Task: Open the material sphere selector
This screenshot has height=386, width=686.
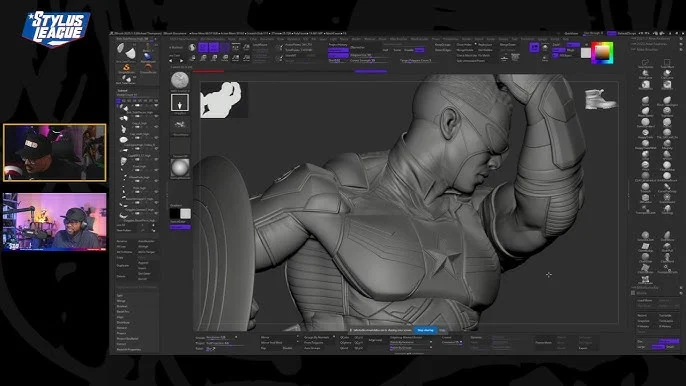Action: point(180,168)
